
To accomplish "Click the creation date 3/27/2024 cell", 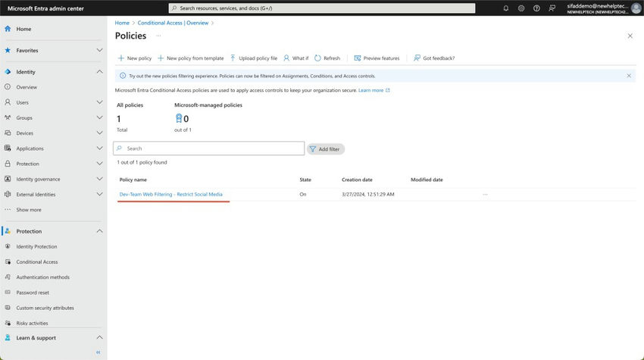I will pyautogui.click(x=368, y=194).
